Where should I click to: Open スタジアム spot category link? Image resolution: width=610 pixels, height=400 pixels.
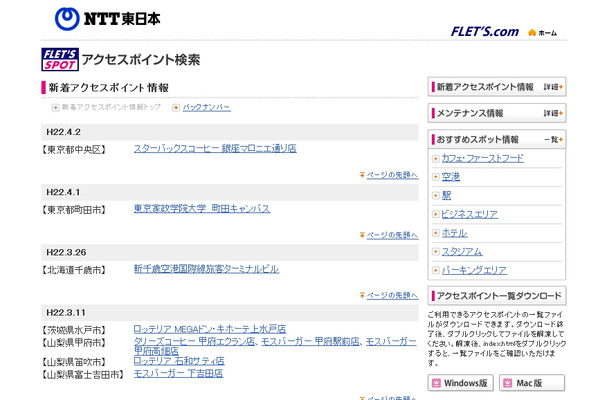point(462,251)
